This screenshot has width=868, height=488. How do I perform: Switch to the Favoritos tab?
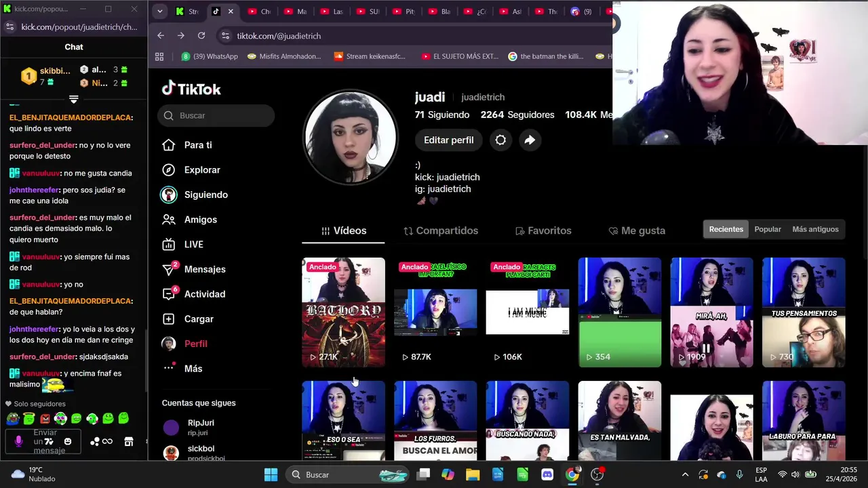[543, 230]
